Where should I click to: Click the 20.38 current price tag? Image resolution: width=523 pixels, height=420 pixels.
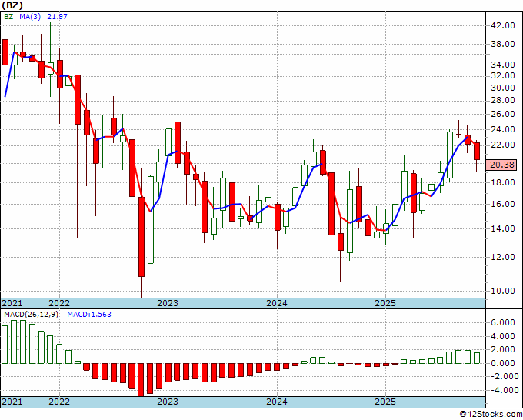coord(501,165)
